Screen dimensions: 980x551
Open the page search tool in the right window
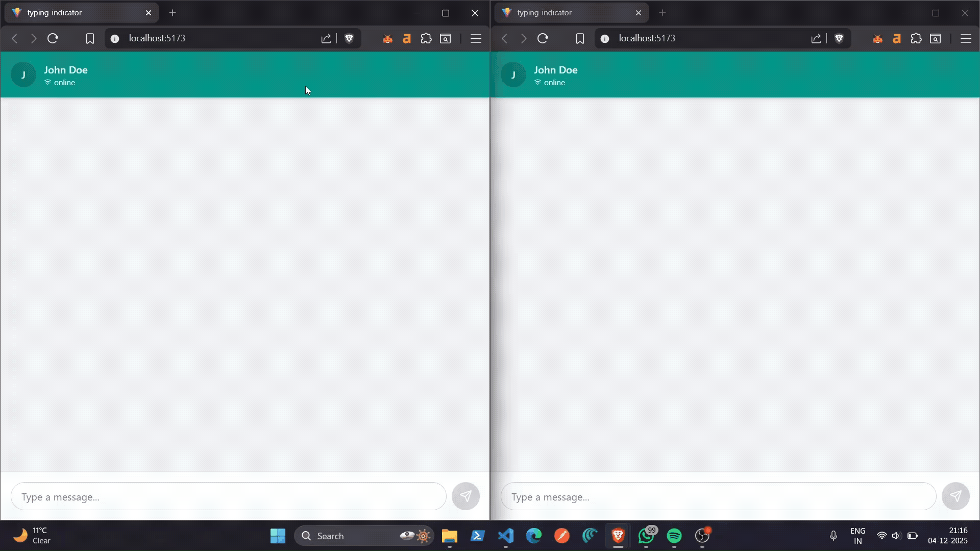tap(936, 38)
